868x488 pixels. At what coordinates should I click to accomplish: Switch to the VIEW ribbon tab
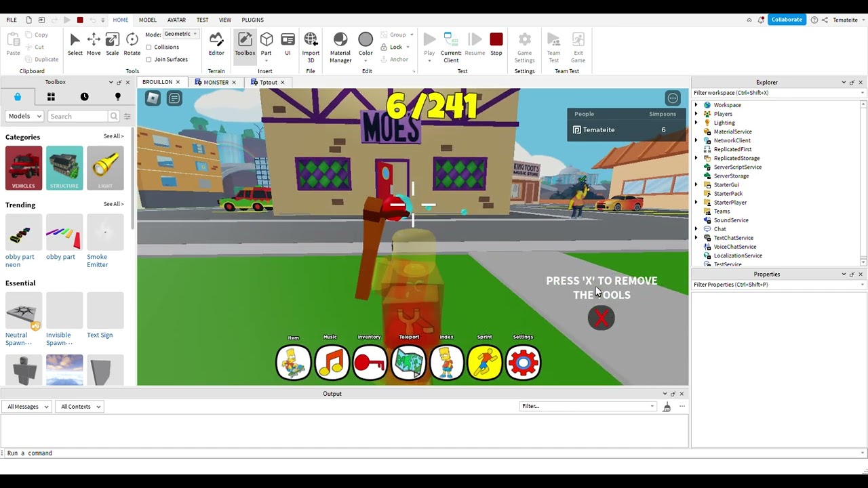(x=225, y=20)
